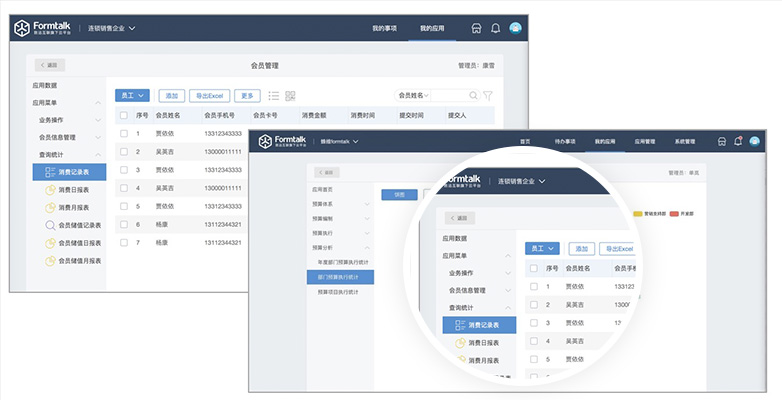
Task: Click the store icon in top bar
Action: coord(476,28)
